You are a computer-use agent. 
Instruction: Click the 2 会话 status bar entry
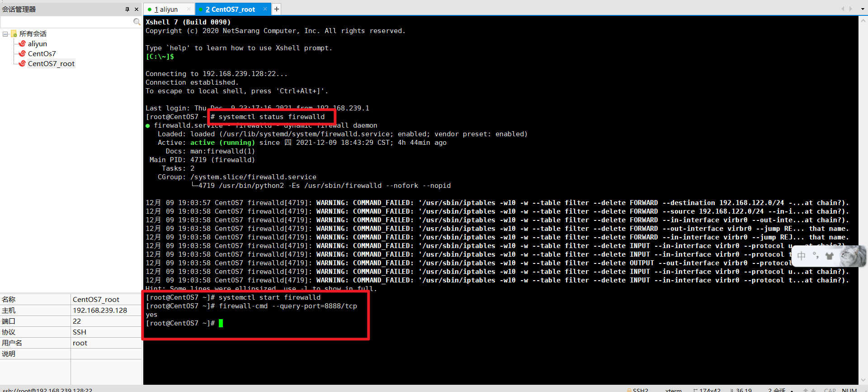coord(777,390)
